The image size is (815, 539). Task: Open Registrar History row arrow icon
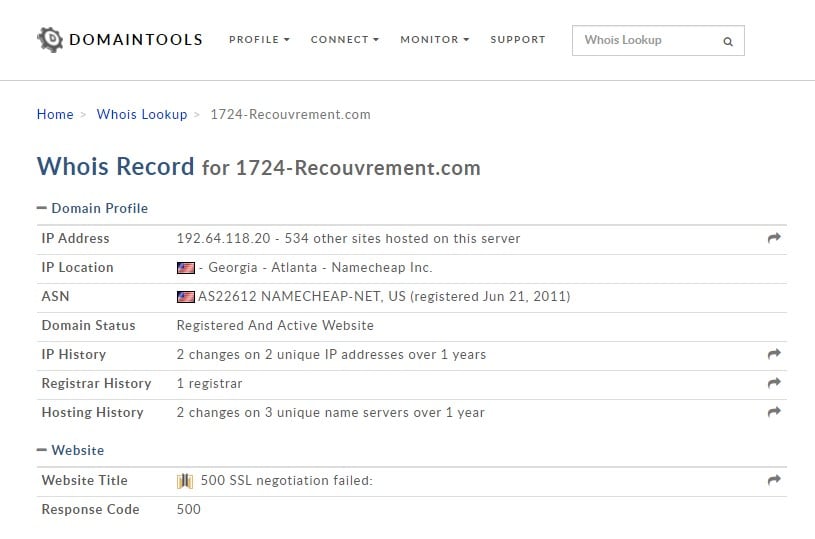point(774,383)
